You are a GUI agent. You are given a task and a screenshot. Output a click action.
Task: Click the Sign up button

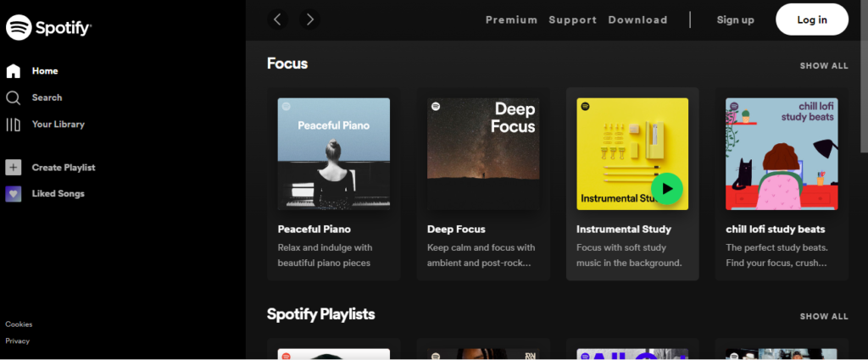pyautogui.click(x=735, y=20)
